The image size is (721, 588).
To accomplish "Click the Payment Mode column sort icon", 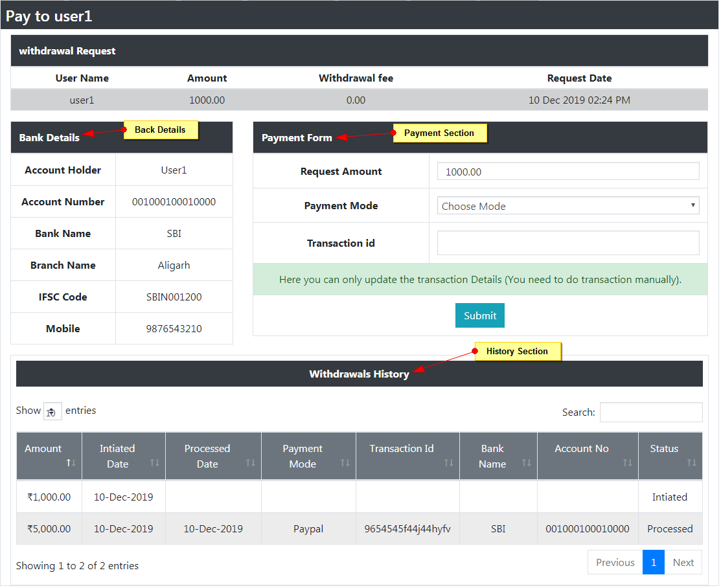I will tap(345, 464).
